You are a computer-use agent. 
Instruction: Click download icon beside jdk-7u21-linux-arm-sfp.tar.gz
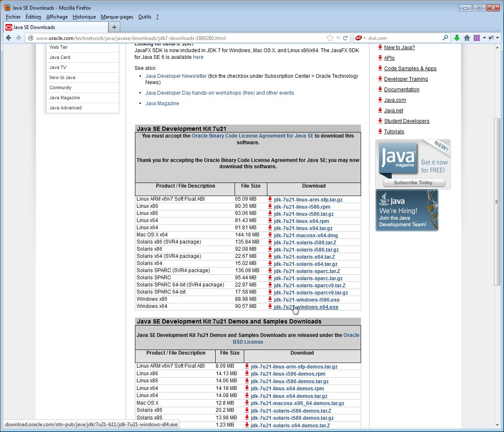(270, 199)
